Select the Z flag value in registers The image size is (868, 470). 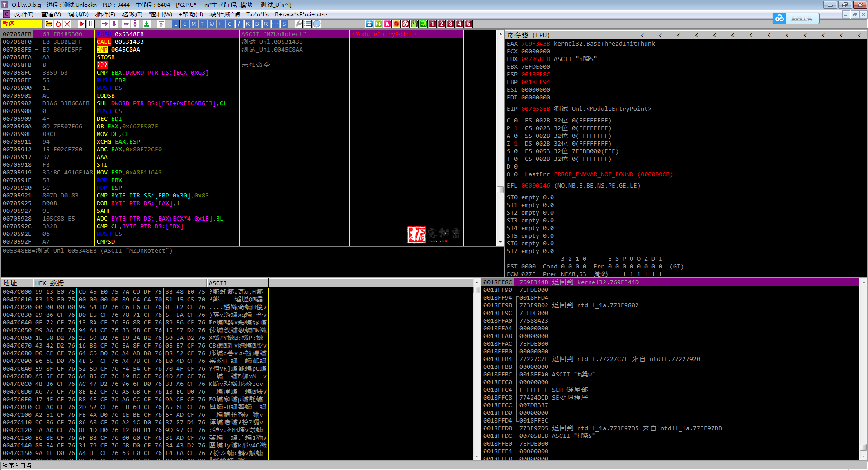[516, 144]
